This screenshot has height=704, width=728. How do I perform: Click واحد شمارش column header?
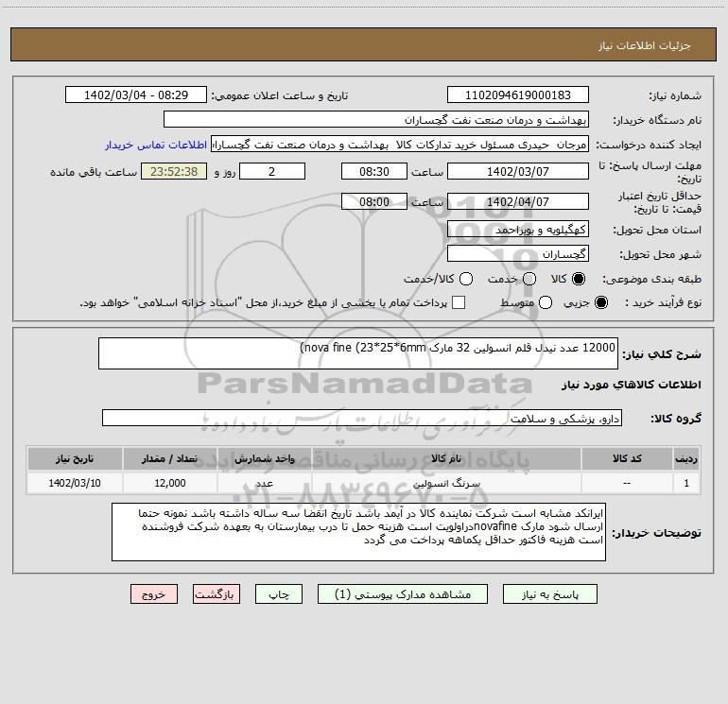[264, 458]
